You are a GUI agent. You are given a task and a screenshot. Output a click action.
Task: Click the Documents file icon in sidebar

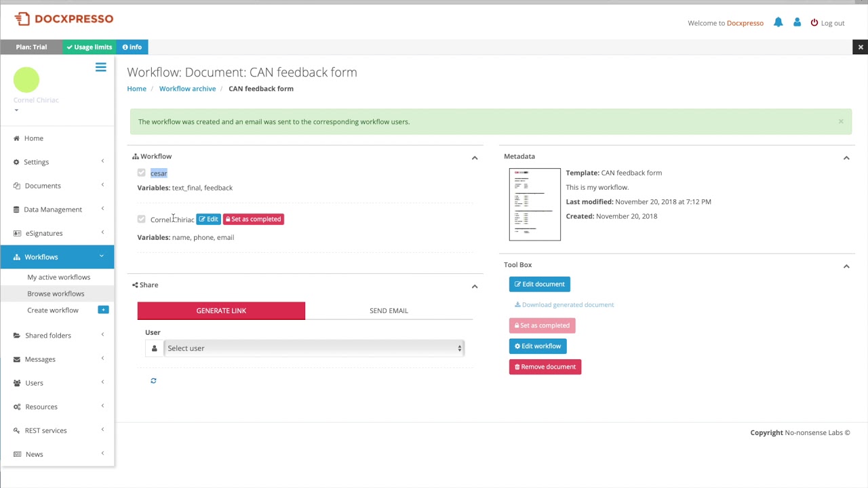tap(17, 186)
